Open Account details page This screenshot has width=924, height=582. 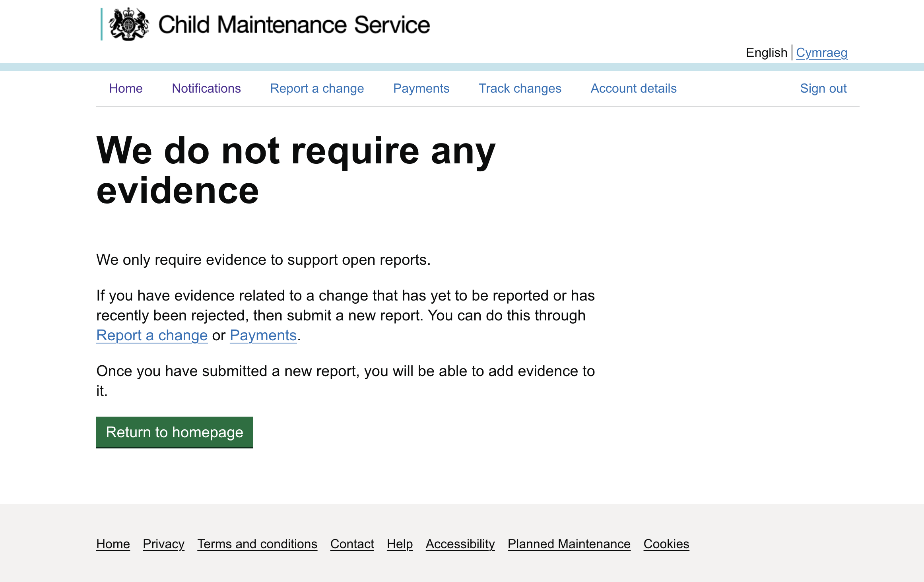(633, 88)
